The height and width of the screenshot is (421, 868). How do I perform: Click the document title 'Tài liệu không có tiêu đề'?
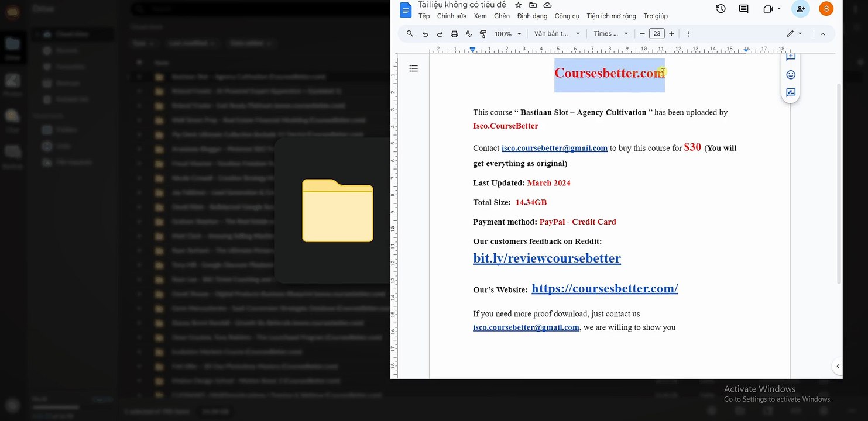[x=462, y=5]
